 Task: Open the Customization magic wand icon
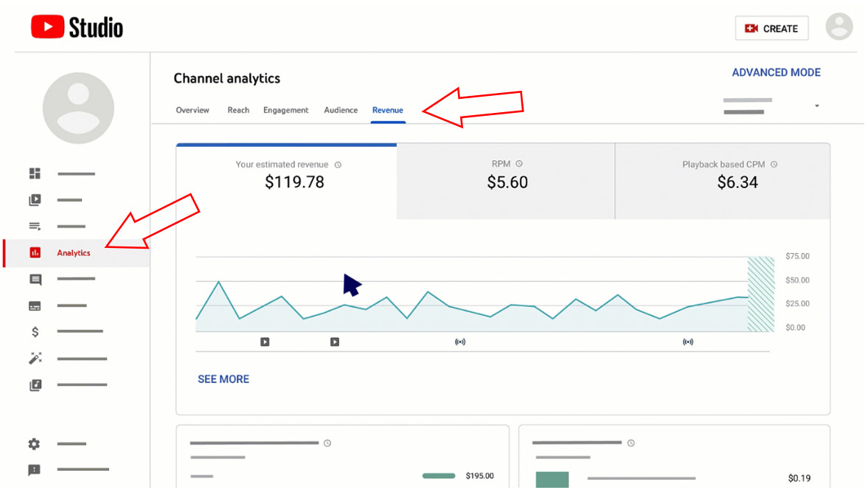coord(35,359)
